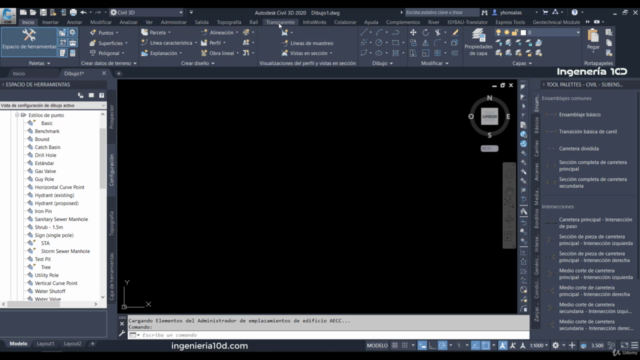Toggle annotation visibility in status bar
640x360 pixels.
click(x=503, y=345)
